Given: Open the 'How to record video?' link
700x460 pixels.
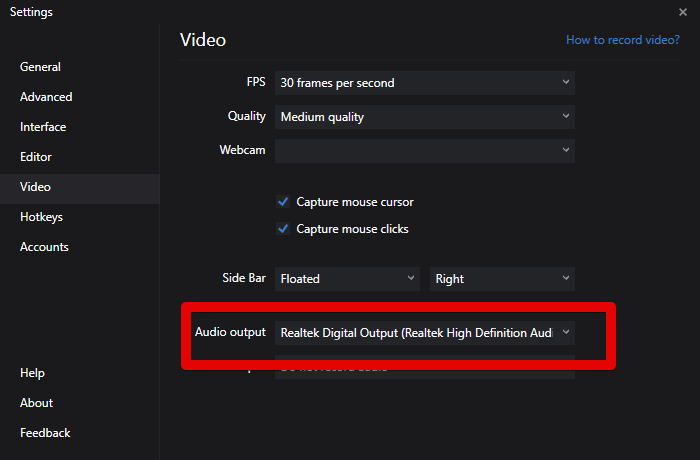Looking at the screenshot, I should click(x=622, y=41).
